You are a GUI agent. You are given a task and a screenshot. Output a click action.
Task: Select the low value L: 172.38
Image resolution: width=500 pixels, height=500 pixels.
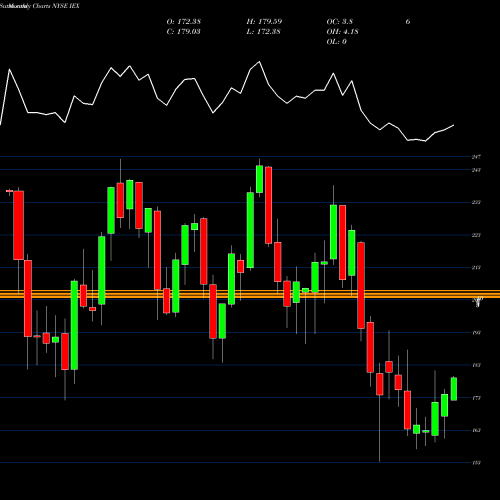click(263, 32)
